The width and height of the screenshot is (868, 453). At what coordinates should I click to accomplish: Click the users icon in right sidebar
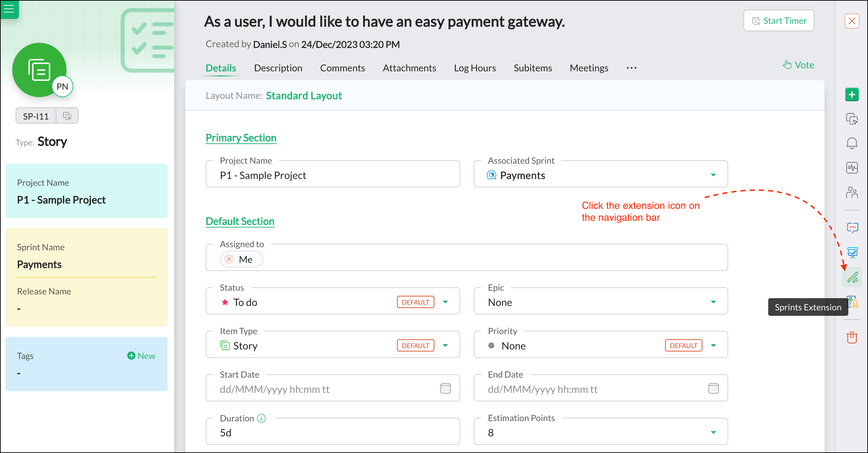(852, 193)
